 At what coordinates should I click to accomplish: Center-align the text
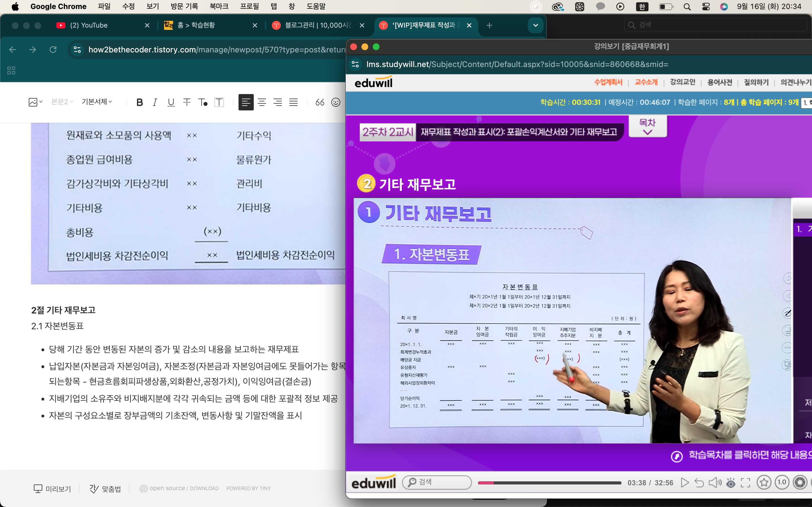tap(262, 102)
